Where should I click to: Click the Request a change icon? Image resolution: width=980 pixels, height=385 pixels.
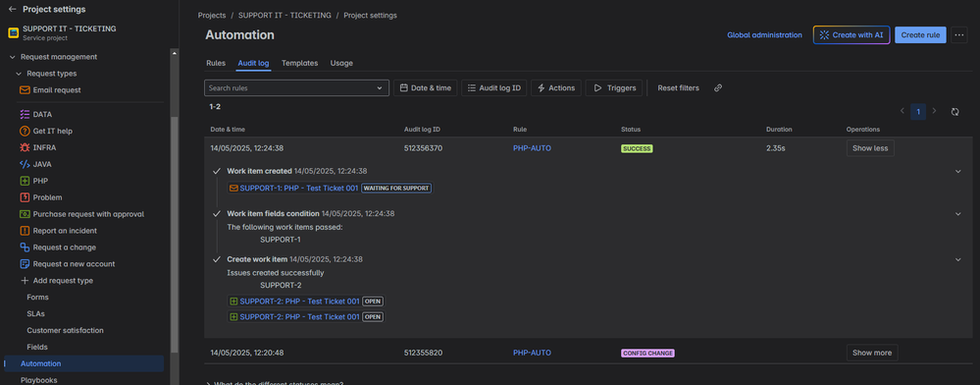point(25,247)
